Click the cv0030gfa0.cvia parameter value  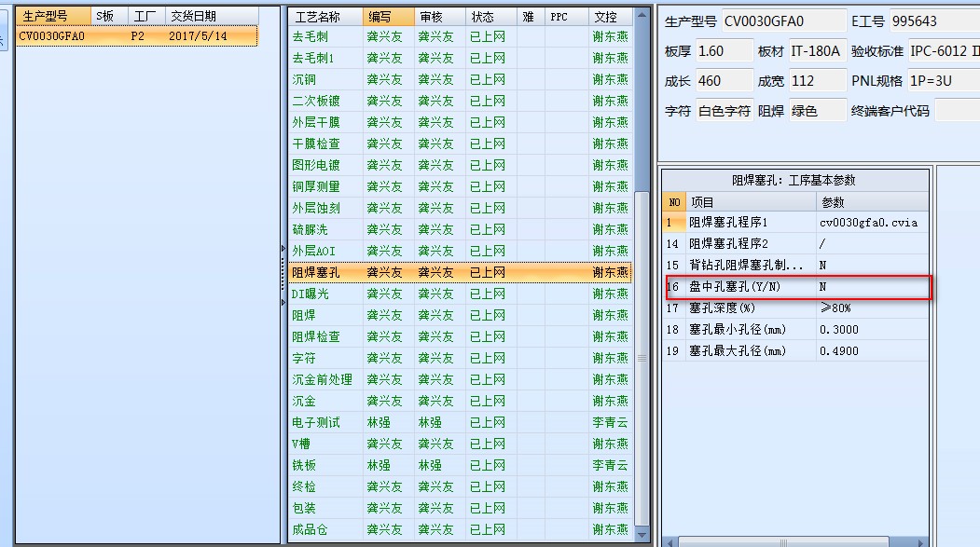tap(868, 223)
